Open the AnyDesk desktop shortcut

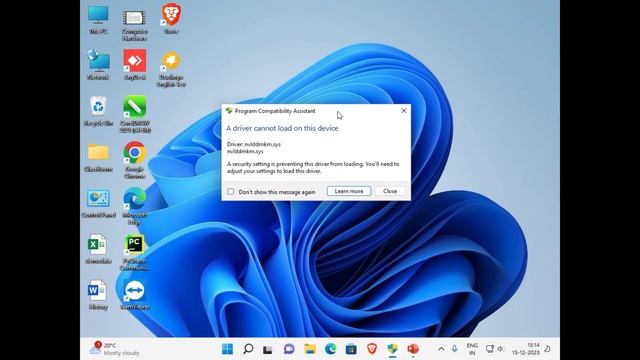tap(135, 64)
